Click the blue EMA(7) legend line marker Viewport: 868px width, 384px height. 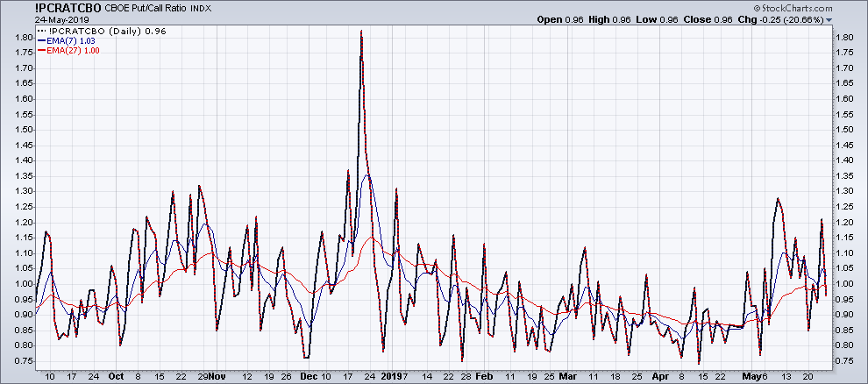[21, 40]
